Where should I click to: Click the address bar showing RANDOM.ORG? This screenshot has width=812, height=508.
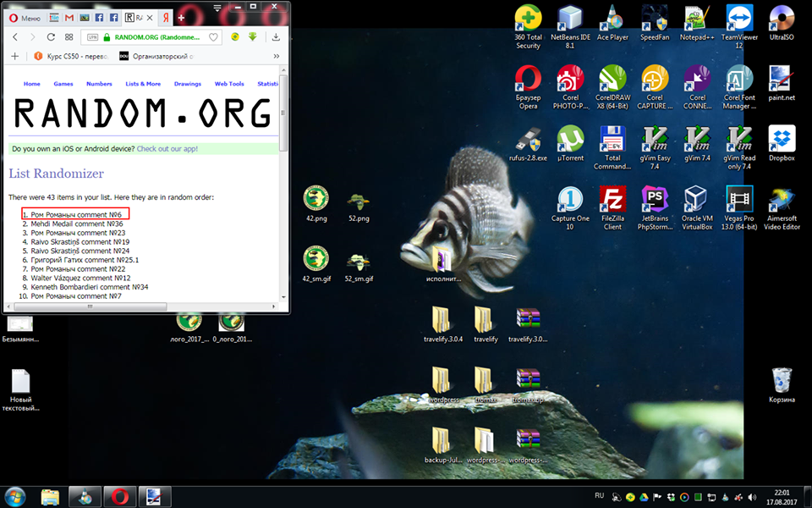(x=156, y=37)
